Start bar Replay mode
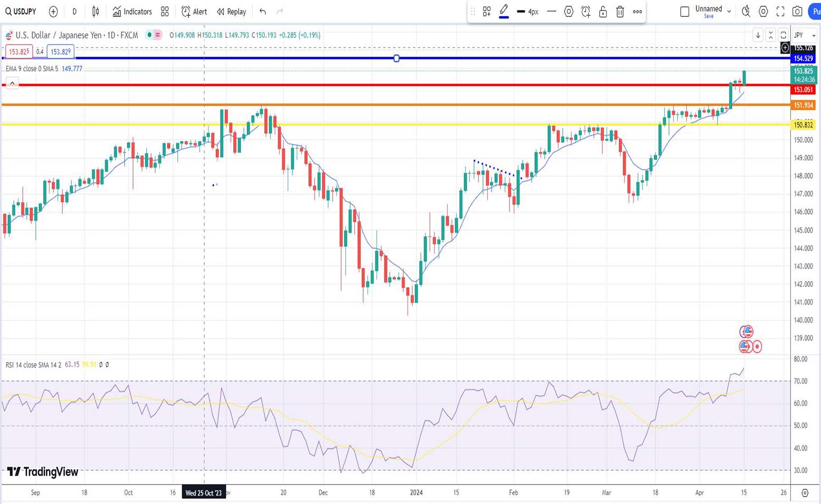821x504 pixels. pyautogui.click(x=231, y=12)
